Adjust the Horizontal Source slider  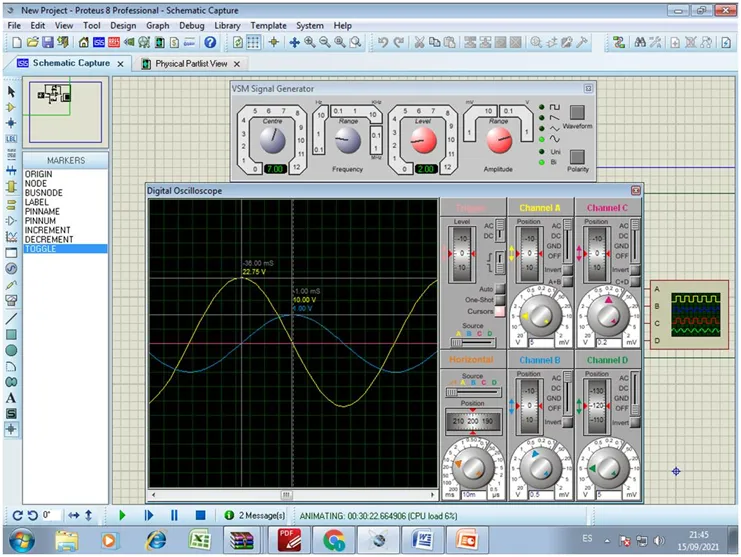[x=473, y=392]
